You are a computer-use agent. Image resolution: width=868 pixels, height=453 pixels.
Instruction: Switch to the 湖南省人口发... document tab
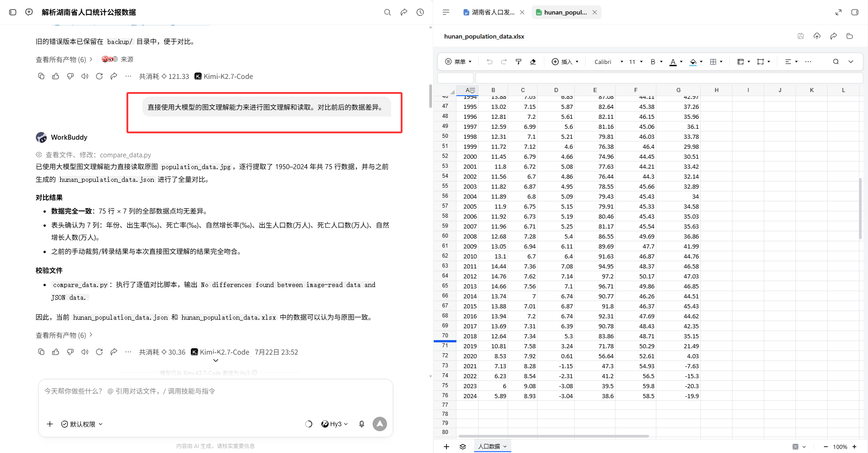click(489, 12)
